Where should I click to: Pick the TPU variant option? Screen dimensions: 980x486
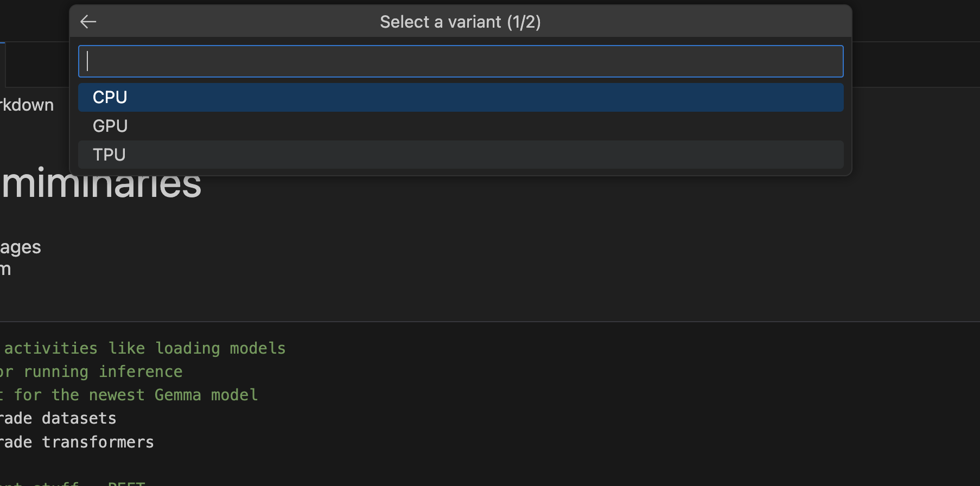(109, 155)
